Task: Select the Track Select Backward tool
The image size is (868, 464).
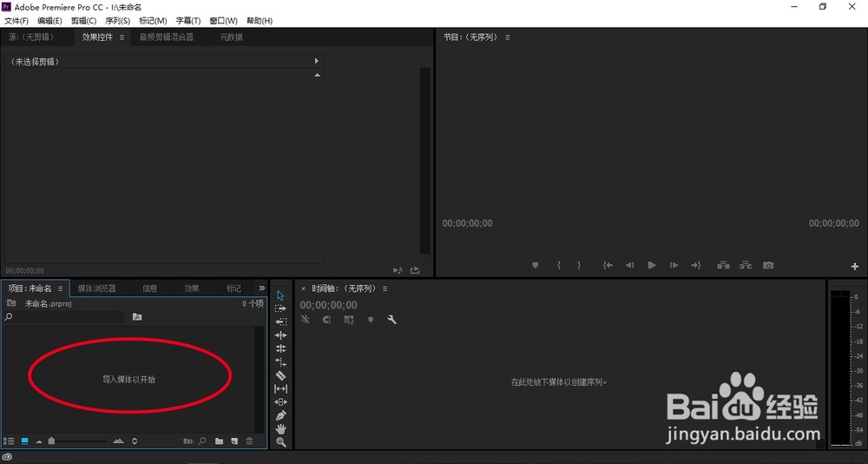Action: pos(280,321)
